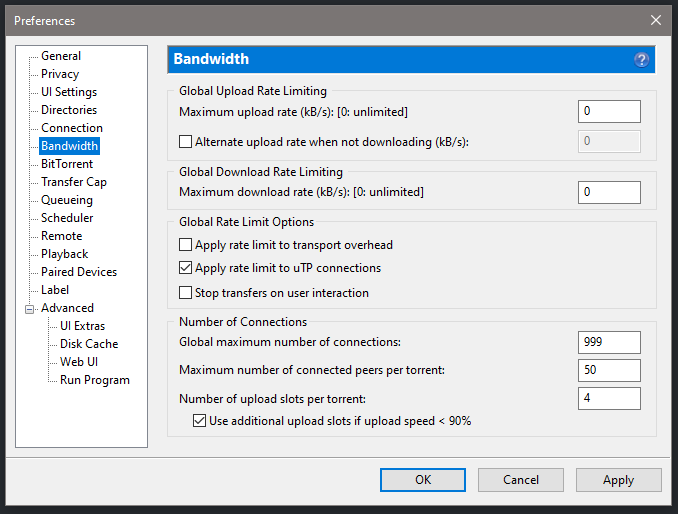Go to the BitTorrent settings page
The height and width of the screenshot is (514, 678).
[67, 164]
